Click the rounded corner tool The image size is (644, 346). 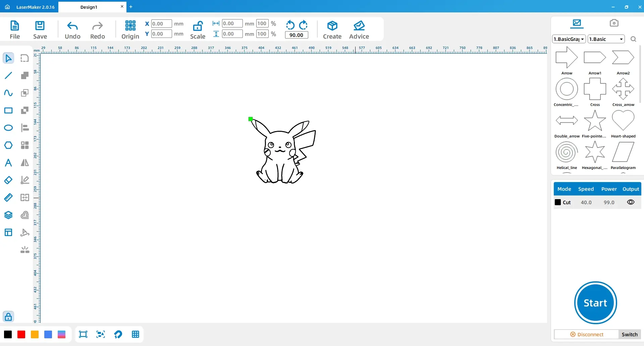(x=24, y=58)
